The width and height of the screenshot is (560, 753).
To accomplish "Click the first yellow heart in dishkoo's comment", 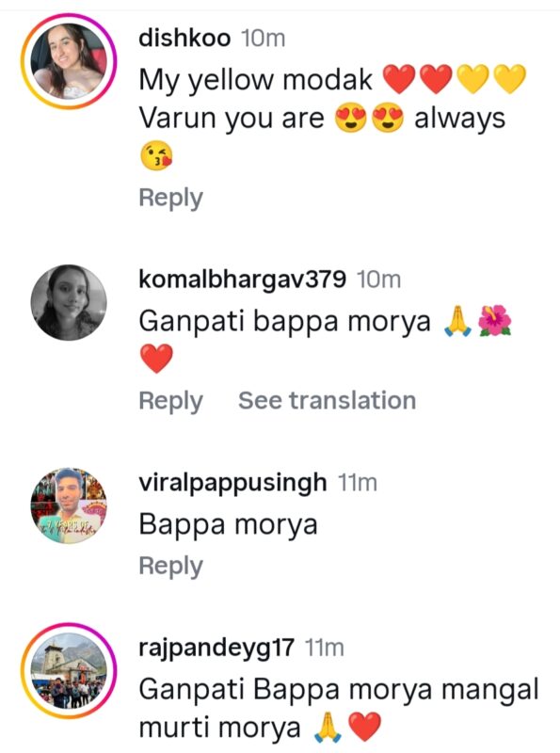I will (x=473, y=79).
